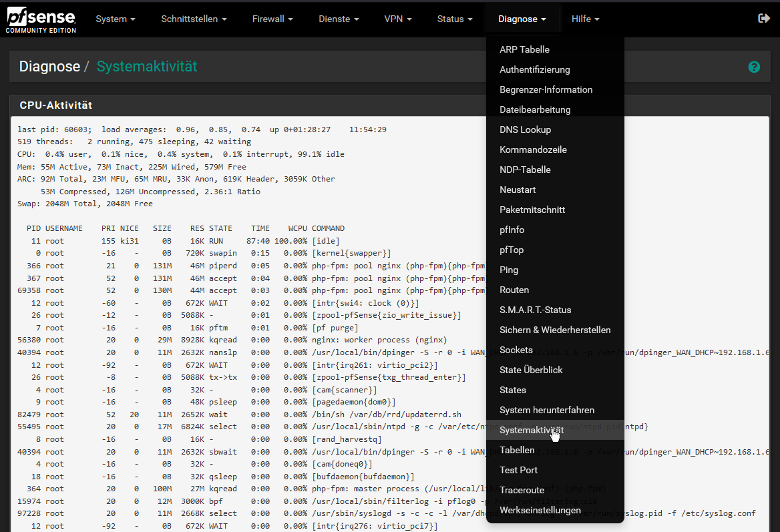Expand the Schnittstellen menu
Screen dimensions: 780x532
coord(194,19)
